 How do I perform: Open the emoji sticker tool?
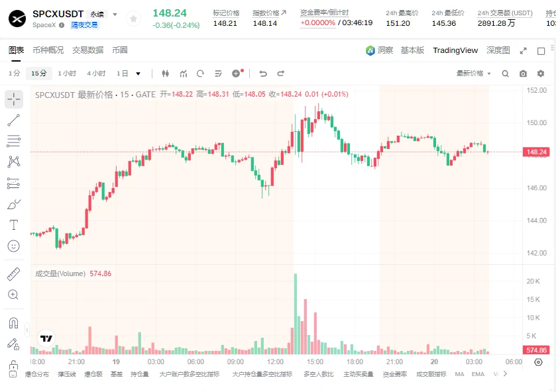point(14,246)
